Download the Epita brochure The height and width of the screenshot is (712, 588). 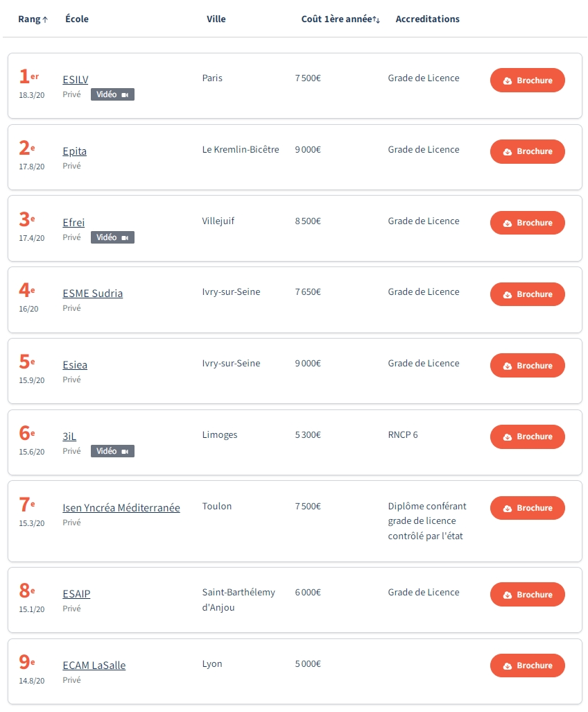[x=527, y=151]
